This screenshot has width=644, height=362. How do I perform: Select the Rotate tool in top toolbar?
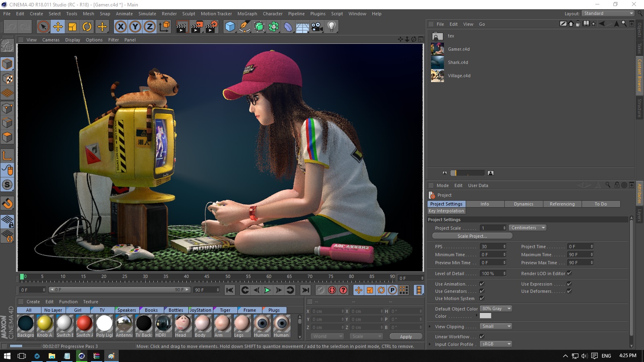pyautogui.click(x=87, y=27)
